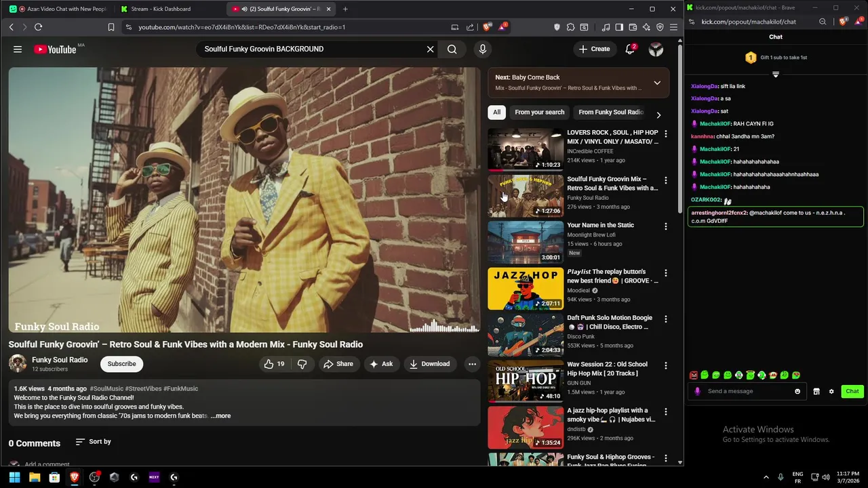Screen dimensions: 868x488
Task: Open OBS Studio from taskbar
Action: 94,477
